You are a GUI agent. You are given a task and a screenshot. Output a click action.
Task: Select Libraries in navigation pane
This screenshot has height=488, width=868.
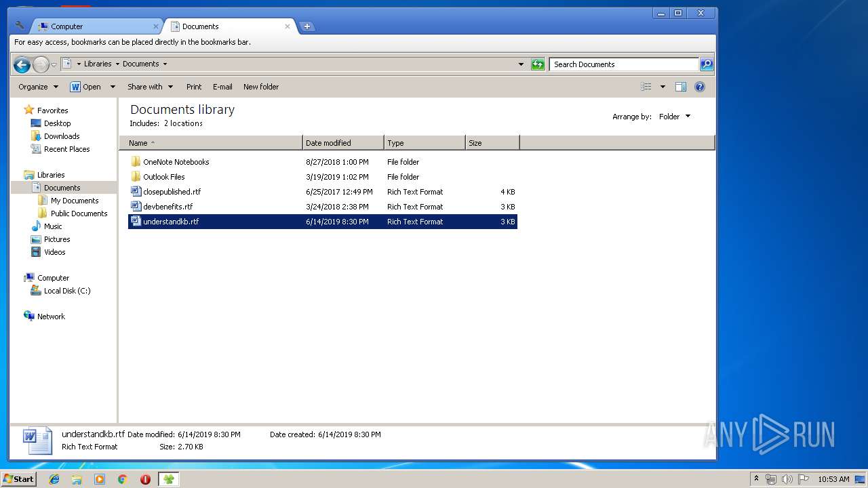tap(51, 175)
